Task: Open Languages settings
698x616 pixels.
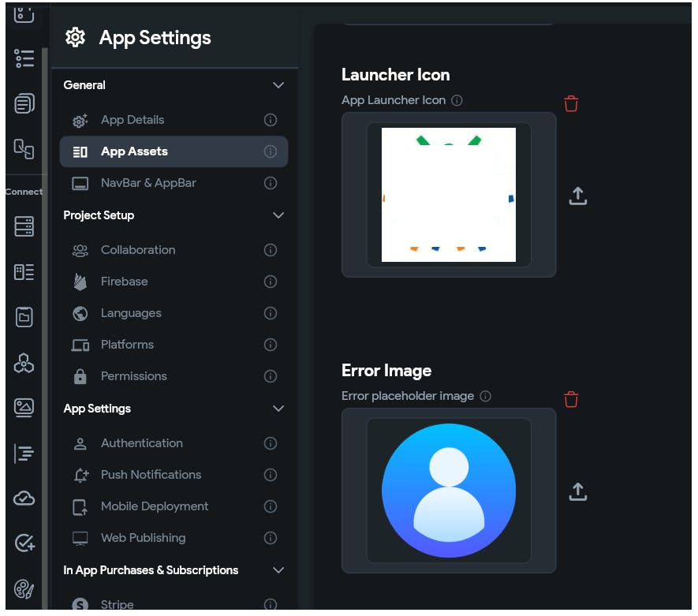Action: pyautogui.click(x=174, y=313)
